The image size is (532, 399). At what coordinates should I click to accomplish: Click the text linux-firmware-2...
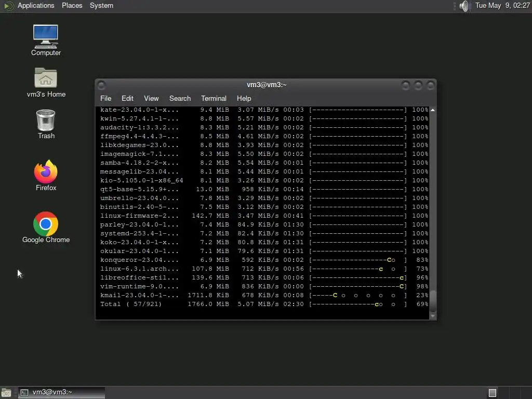click(139, 216)
